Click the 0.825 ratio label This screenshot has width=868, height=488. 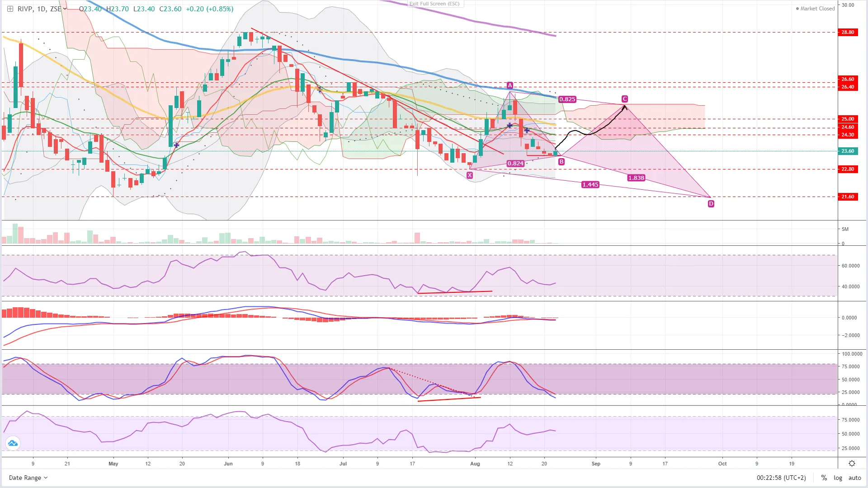coord(567,99)
